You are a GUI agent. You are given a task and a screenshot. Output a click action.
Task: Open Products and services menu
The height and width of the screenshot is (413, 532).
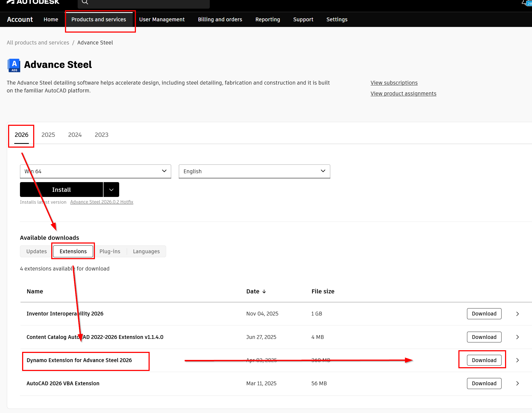(x=99, y=19)
